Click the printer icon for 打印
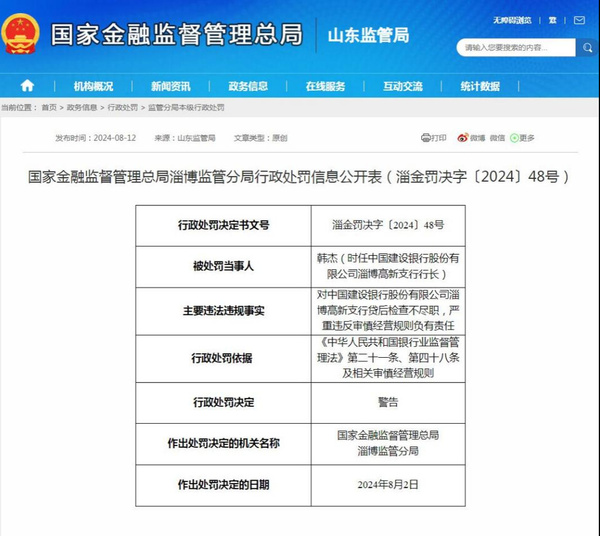The width and height of the screenshot is (600, 536). click(x=426, y=138)
